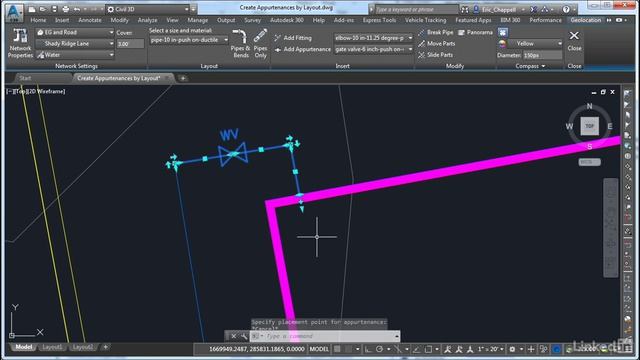The image size is (640, 360).
Task: Toggle the compass visibility icon
Action: point(503,32)
